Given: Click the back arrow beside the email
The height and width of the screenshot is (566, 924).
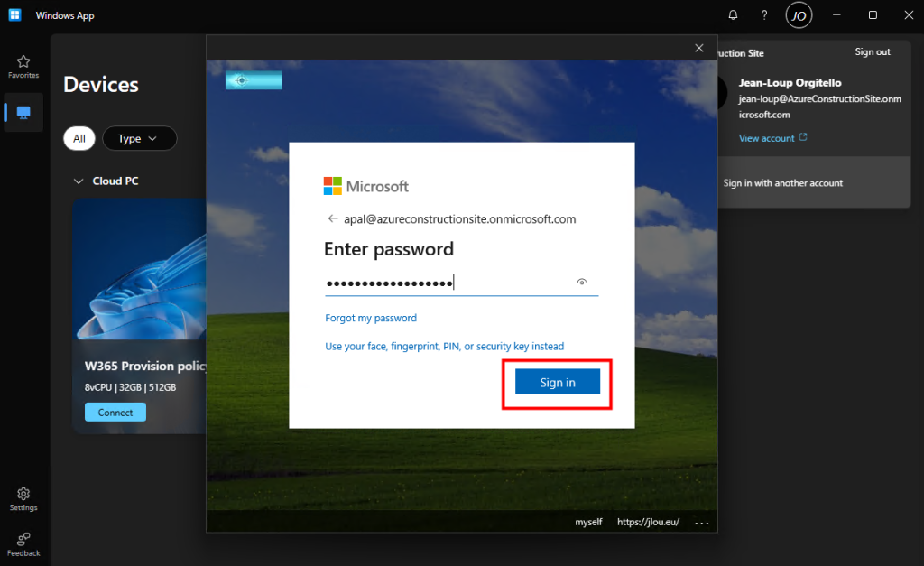Looking at the screenshot, I should (x=332, y=218).
